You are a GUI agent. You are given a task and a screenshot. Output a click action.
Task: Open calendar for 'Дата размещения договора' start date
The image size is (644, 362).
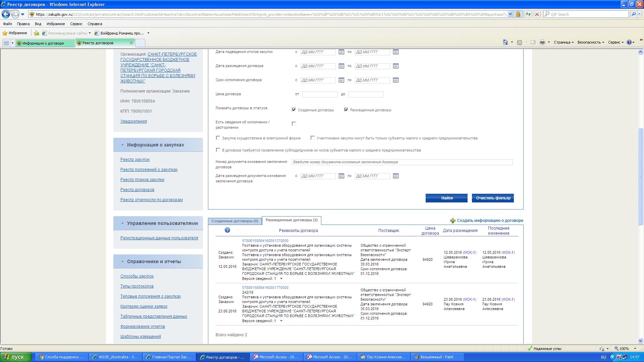(341, 66)
